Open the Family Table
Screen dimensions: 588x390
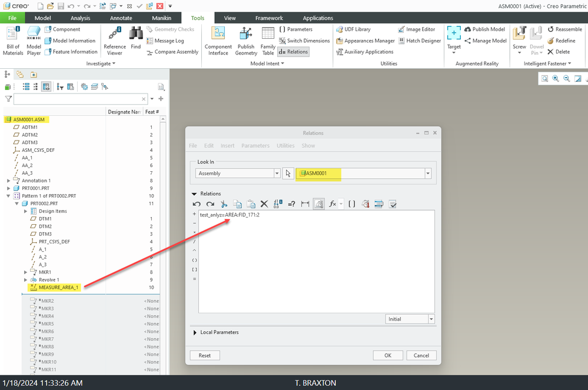click(268, 41)
